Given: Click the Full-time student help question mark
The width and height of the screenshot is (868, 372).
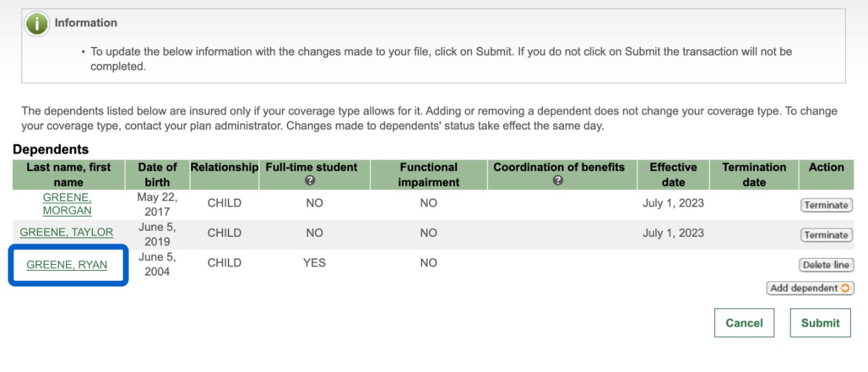Looking at the screenshot, I should pyautogui.click(x=310, y=181).
